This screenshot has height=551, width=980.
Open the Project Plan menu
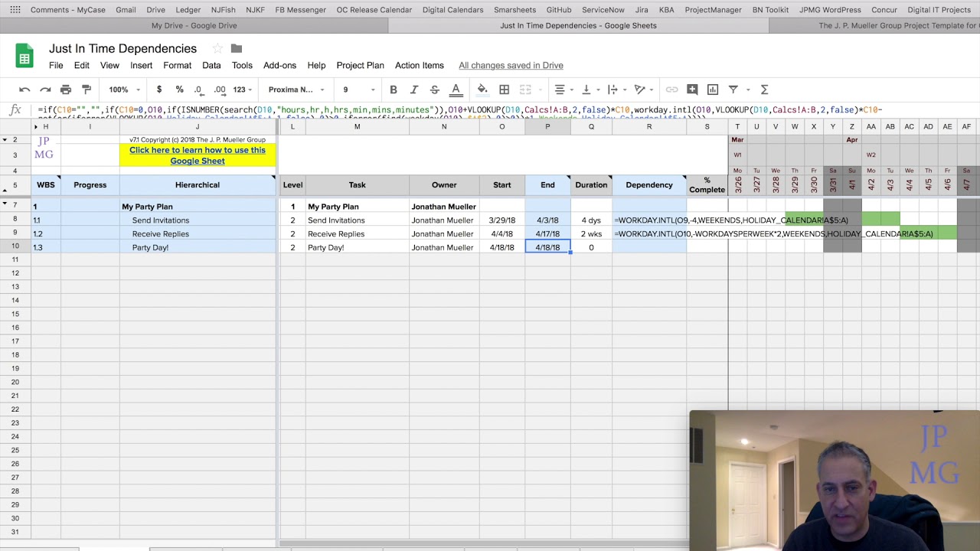[x=360, y=65]
